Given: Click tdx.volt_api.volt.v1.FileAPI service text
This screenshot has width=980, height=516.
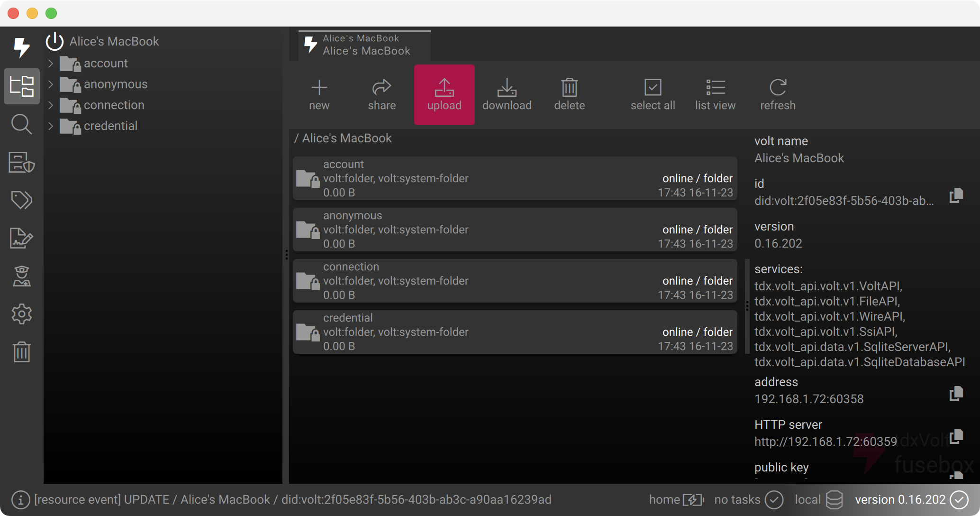Looking at the screenshot, I should [827, 301].
